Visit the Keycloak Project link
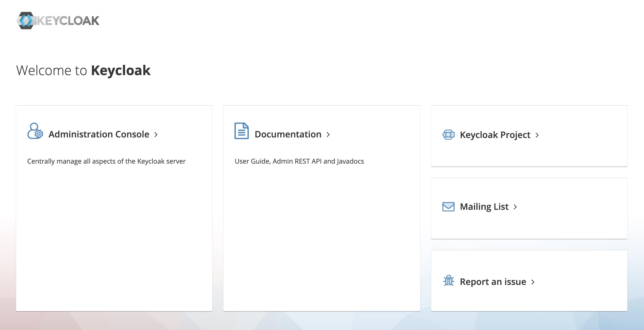The width and height of the screenshot is (644, 330). point(495,135)
